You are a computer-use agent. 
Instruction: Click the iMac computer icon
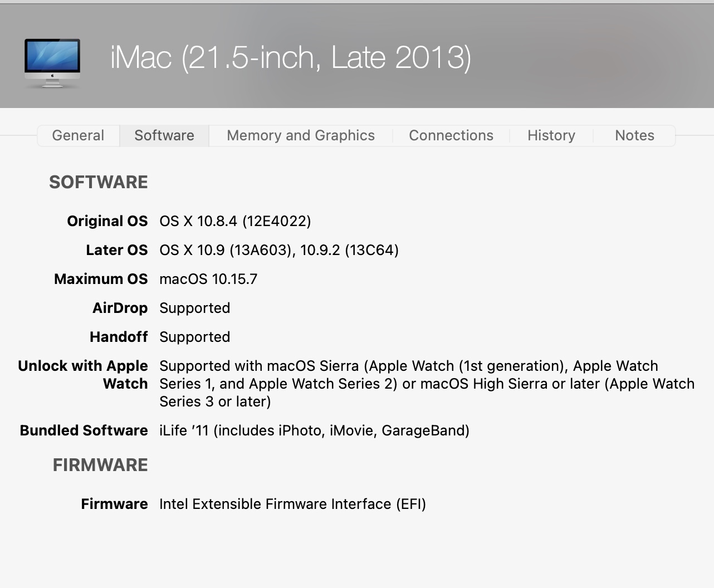[x=52, y=62]
